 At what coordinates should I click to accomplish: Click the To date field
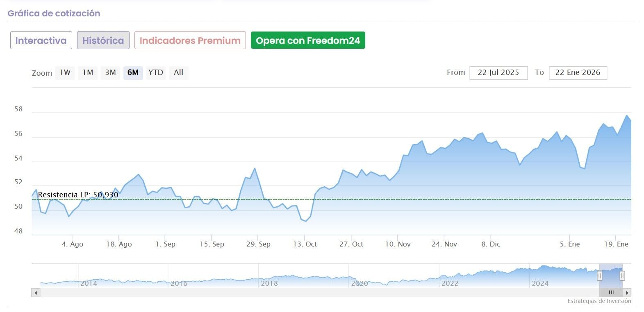tap(578, 73)
